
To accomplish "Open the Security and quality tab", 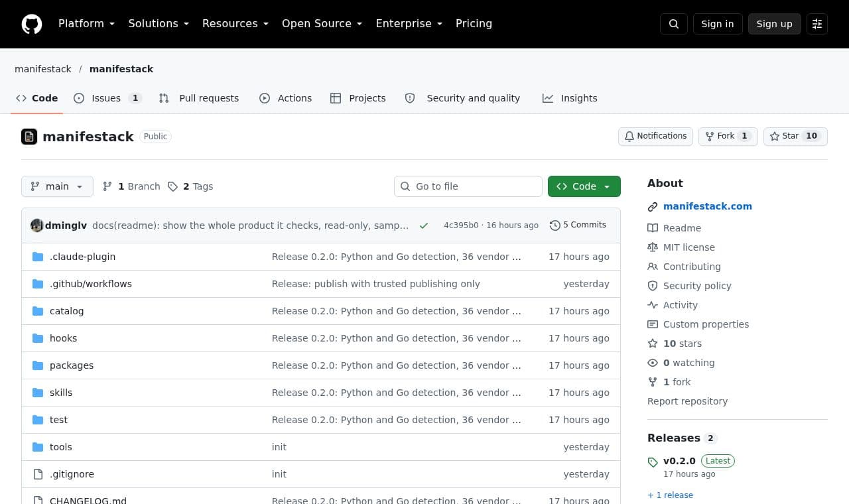I will click(462, 98).
